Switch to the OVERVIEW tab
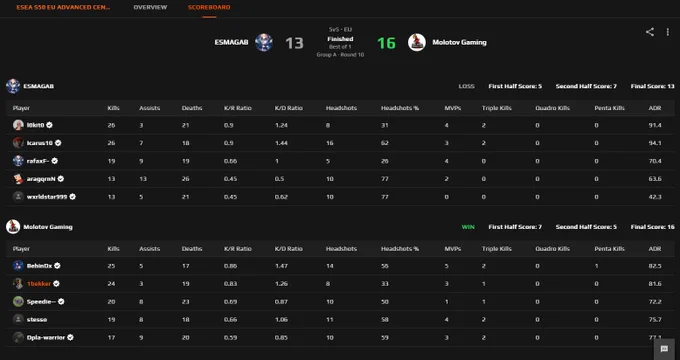Screen dimensions: 680x360 tap(150, 7)
